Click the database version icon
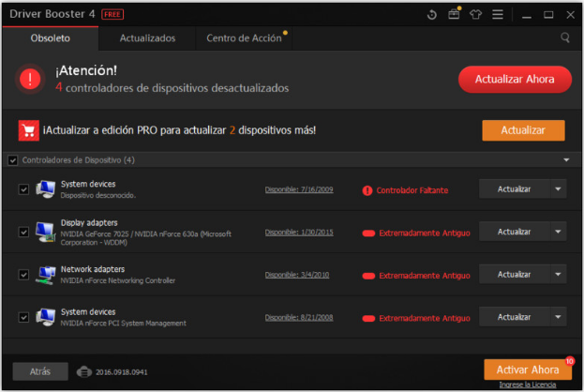The width and height of the screenshot is (584, 392). tap(84, 372)
